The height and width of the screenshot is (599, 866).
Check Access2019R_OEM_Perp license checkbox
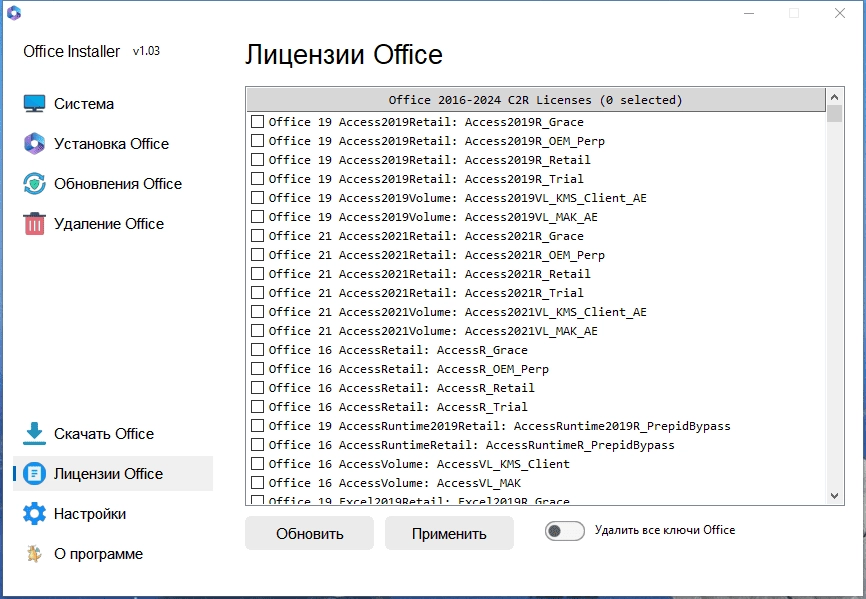[257, 141]
